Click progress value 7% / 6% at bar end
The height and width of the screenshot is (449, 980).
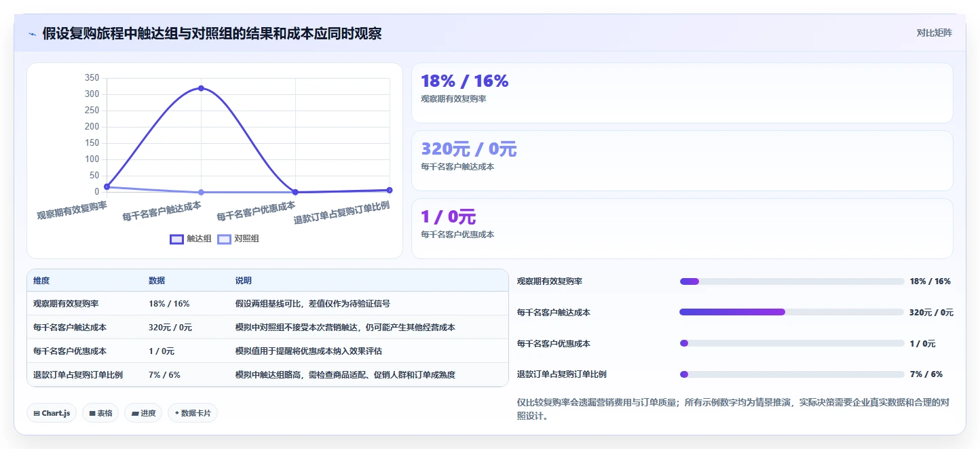tap(926, 374)
